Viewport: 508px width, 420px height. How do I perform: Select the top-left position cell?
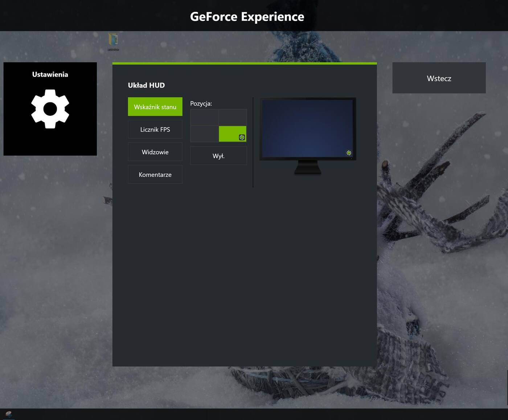[x=204, y=117]
